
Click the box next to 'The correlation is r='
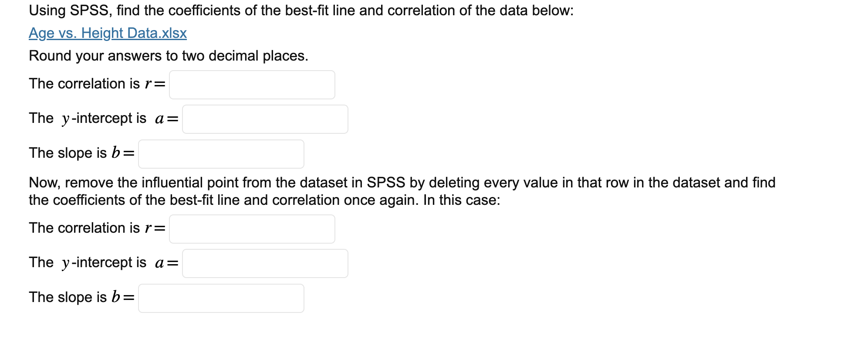(x=252, y=85)
